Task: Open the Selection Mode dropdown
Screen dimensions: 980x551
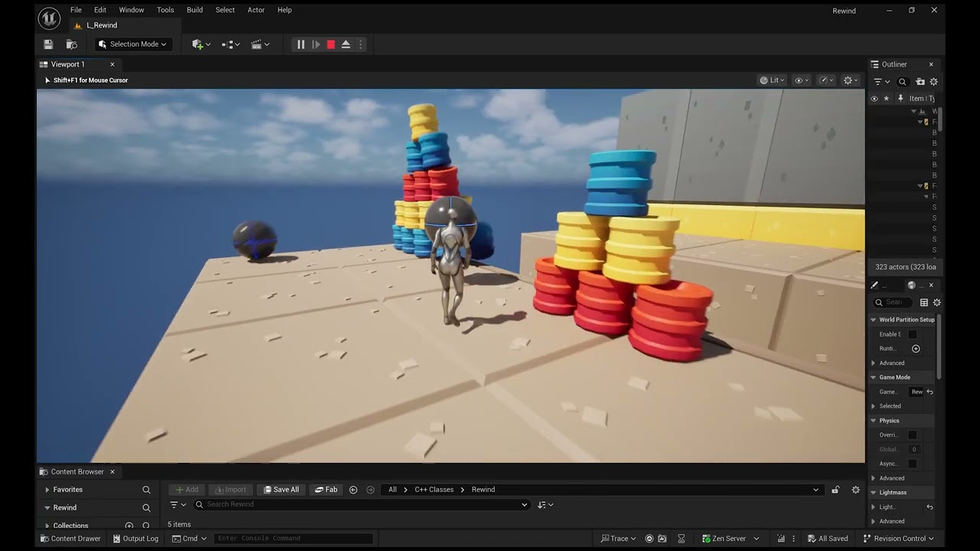Action: (132, 44)
